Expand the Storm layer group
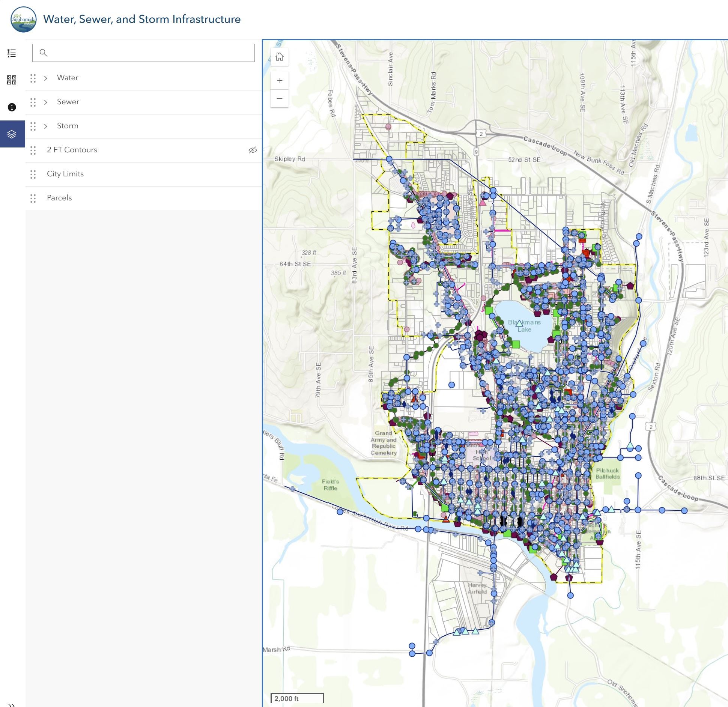The image size is (728, 707). click(46, 126)
